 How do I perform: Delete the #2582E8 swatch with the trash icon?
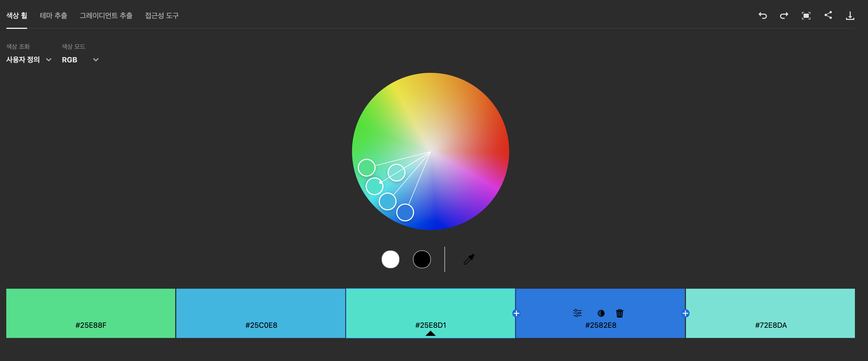pos(619,313)
